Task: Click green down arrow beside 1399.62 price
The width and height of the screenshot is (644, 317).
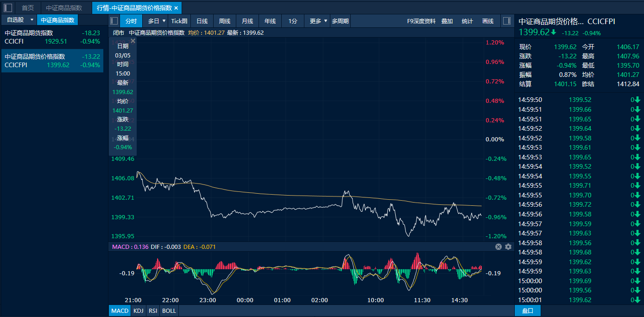Action: click(553, 32)
